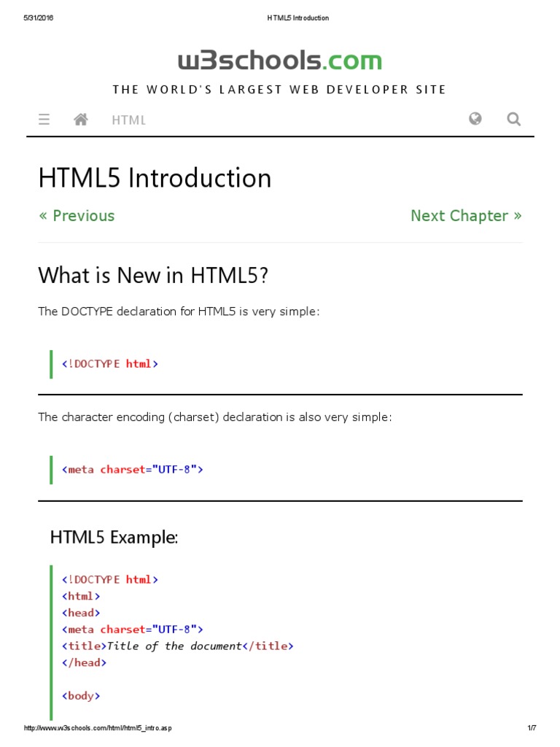Click the What is New in HTML5? heading
The image size is (560, 747).
(153, 276)
